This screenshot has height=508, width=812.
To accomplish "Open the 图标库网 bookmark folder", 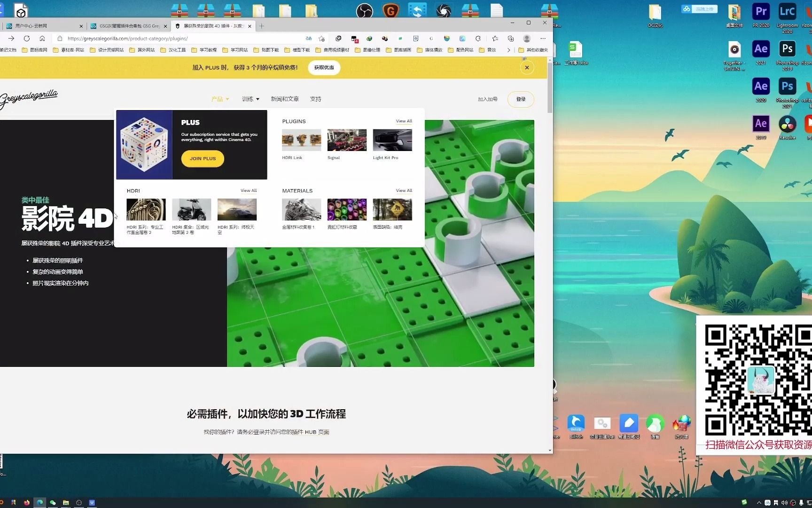I will coord(34,50).
